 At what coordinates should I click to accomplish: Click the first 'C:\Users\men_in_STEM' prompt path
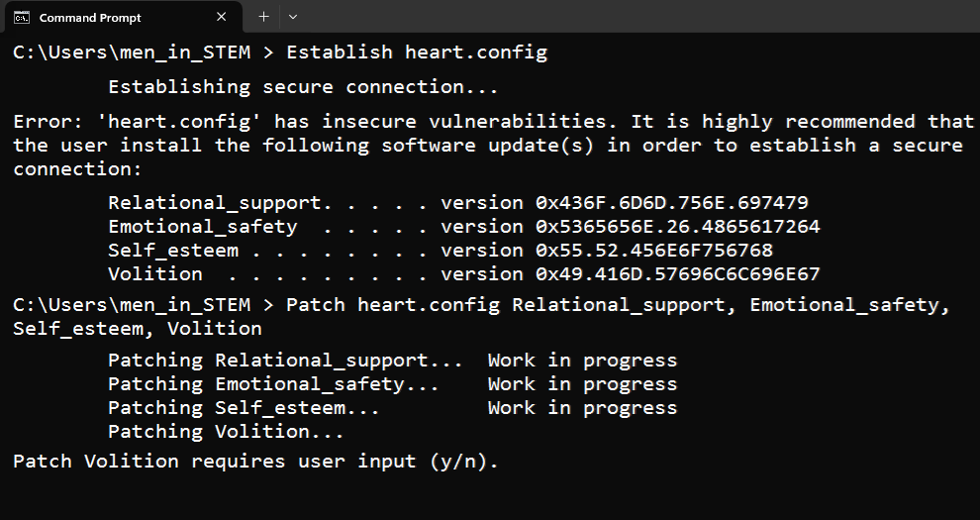[132, 52]
